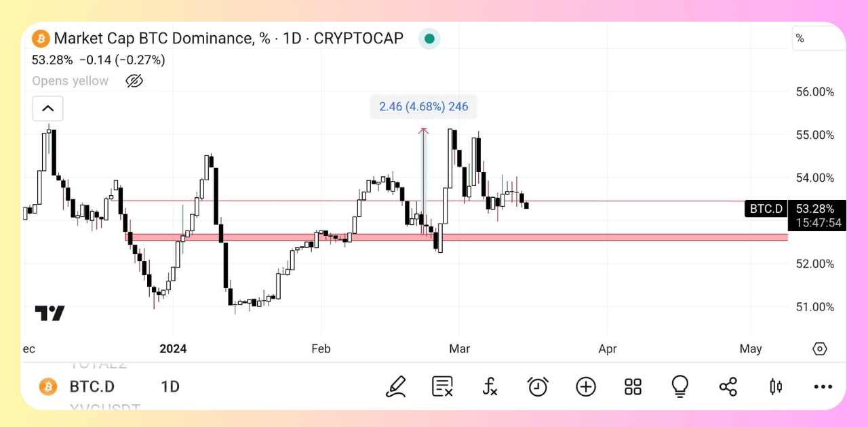
Task: Click the TradingView logo watermark
Action: pos(48,312)
